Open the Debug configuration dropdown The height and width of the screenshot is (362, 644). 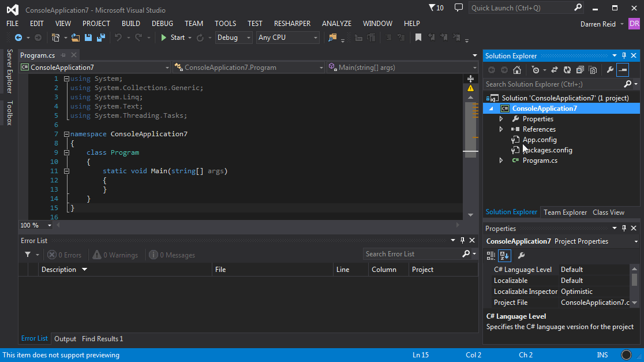pos(234,37)
